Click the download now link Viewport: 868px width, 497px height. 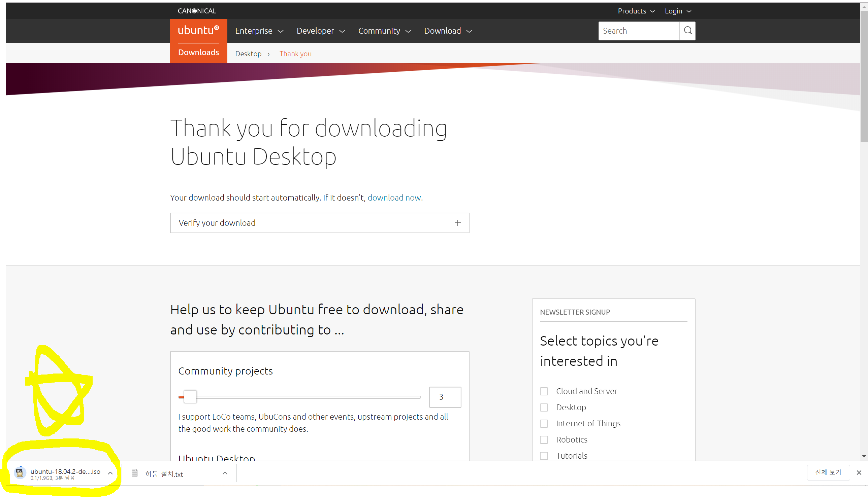pos(394,198)
